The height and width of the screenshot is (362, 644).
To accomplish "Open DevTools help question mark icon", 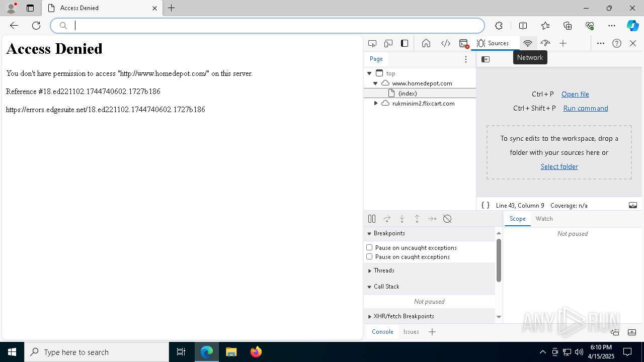I will pos(617,43).
